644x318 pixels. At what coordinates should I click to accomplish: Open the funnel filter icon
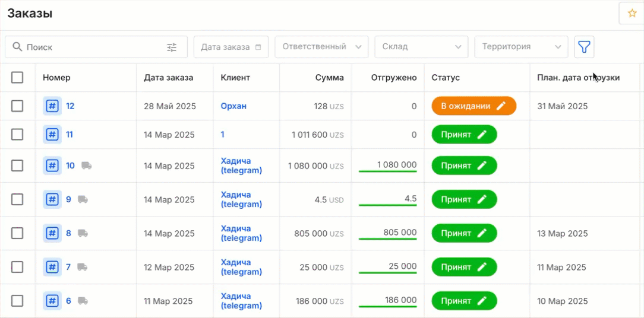(584, 47)
